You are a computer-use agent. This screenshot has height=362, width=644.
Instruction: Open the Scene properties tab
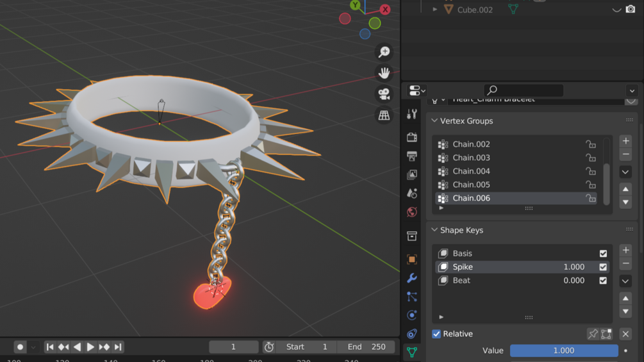[412, 193]
